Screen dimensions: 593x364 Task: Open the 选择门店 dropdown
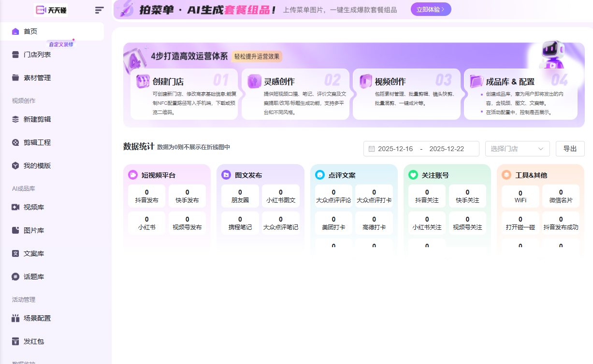517,149
